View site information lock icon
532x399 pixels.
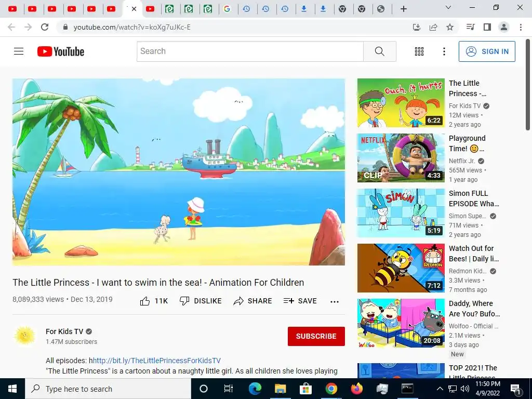pos(65,27)
